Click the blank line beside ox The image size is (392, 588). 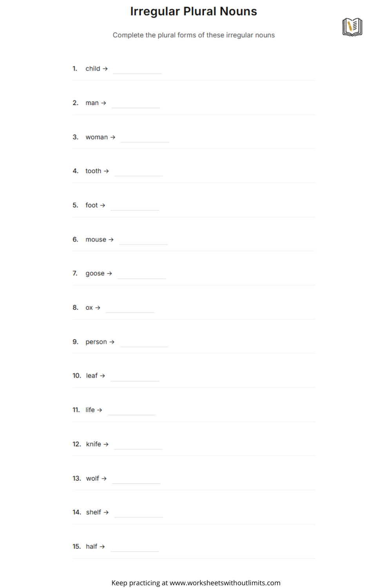[130, 309]
